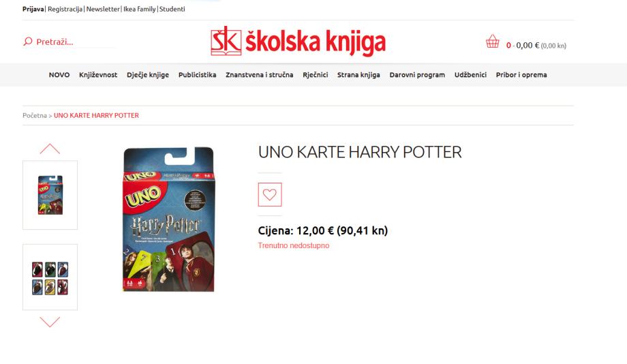This screenshot has width=627, height=364.
Task: Open the Dječje knjige menu
Action: point(148,75)
